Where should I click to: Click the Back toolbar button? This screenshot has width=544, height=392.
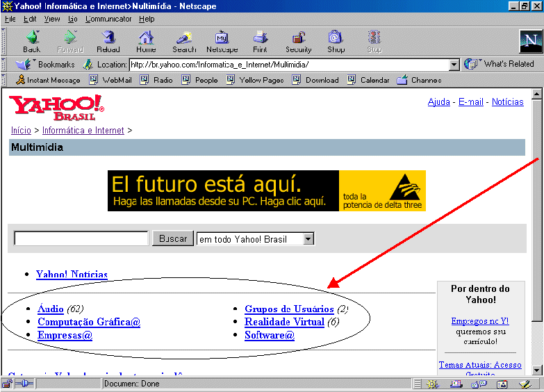tap(31, 42)
